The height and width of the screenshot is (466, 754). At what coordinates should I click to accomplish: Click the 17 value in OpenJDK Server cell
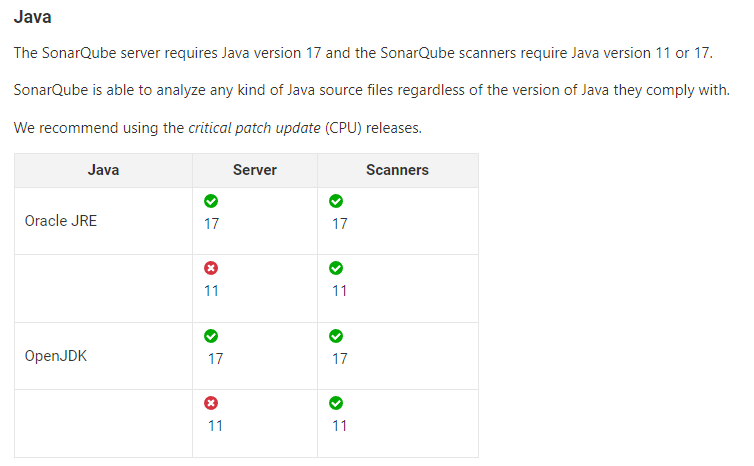[215, 358]
